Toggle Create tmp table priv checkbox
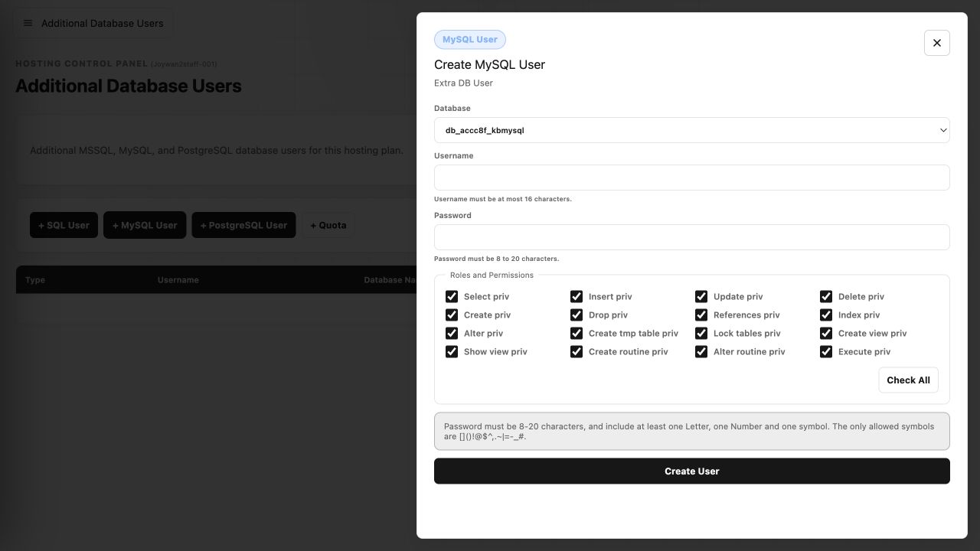 (577, 333)
